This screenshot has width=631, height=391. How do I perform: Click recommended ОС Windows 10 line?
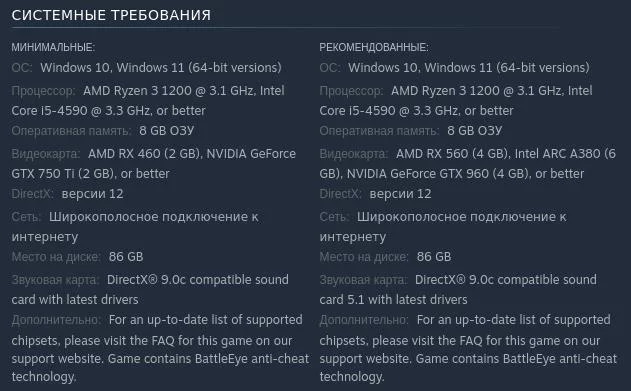[454, 68]
